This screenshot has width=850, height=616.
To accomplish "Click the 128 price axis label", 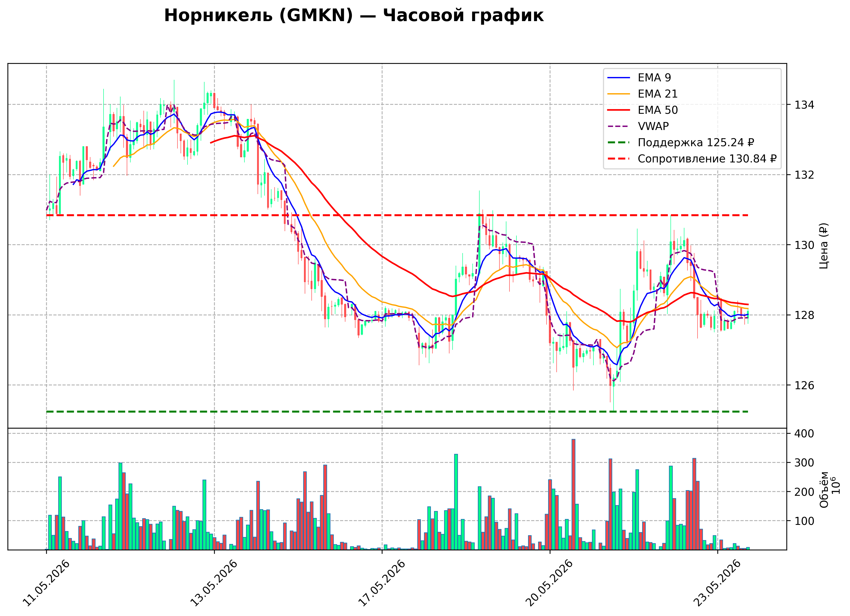I will pos(804,315).
